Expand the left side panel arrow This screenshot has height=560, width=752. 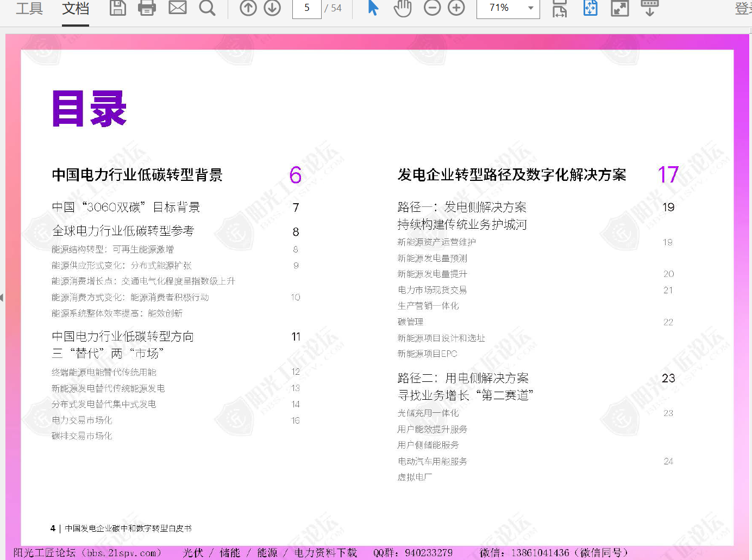click(2, 297)
